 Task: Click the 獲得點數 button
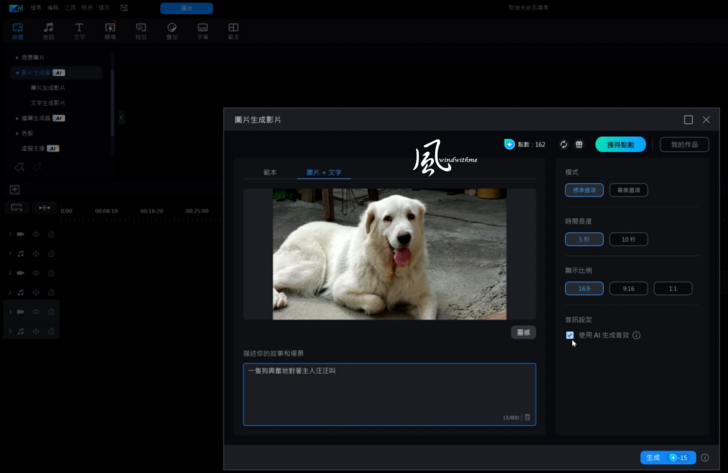620,144
